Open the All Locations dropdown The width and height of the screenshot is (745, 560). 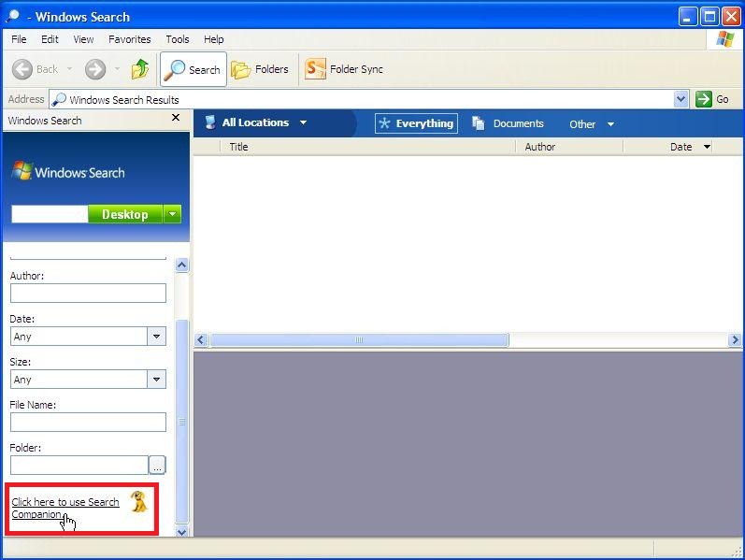pyautogui.click(x=255, y=122)
